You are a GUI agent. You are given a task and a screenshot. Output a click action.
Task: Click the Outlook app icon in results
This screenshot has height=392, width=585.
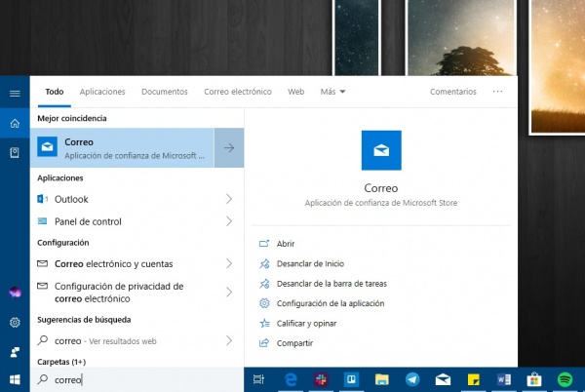43,199
